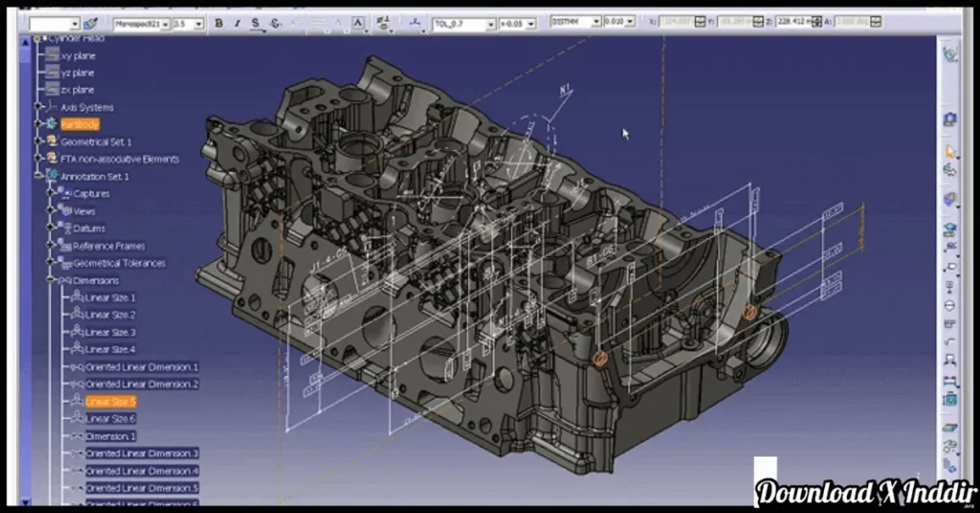
Task: Toggle Italic text formatting
Action: pos(236,23)
